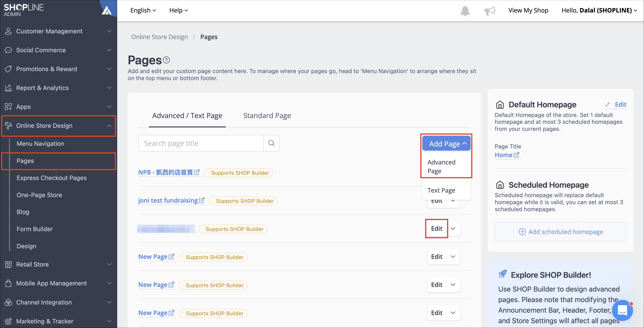The image size is (644, 328).
Task: Switch to the Standard Page tab
Action: [267, 115]
